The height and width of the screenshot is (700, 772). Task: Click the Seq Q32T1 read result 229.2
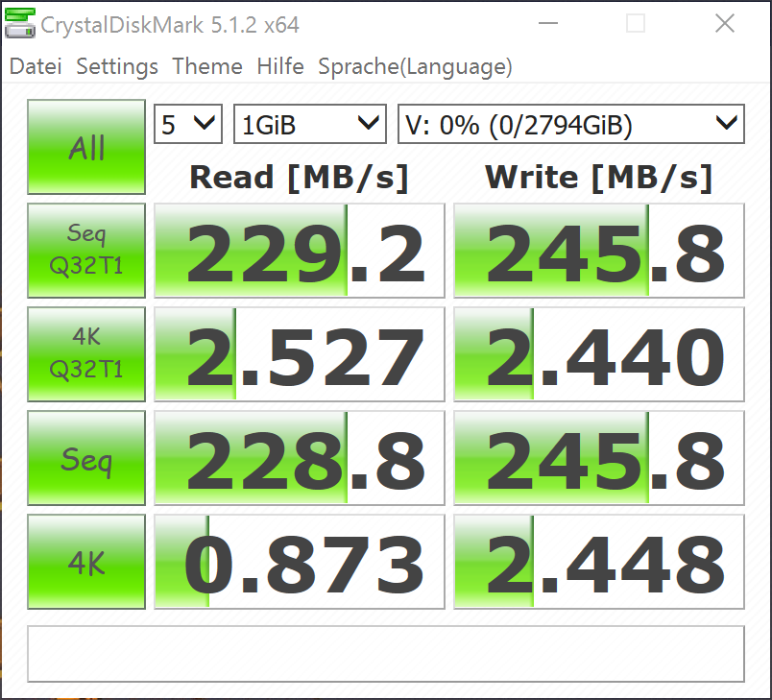tap(300, 251)
